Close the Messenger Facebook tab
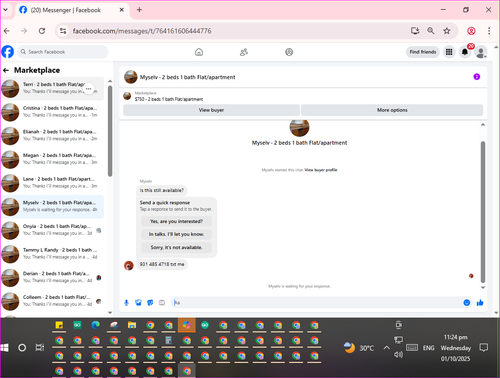500x378 pixels. [122, 10]
